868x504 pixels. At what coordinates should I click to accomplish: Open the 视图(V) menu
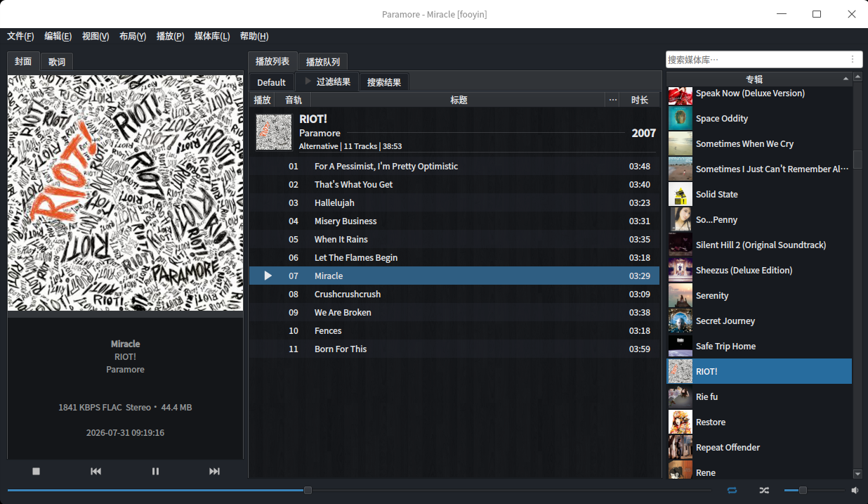(96, 37)
